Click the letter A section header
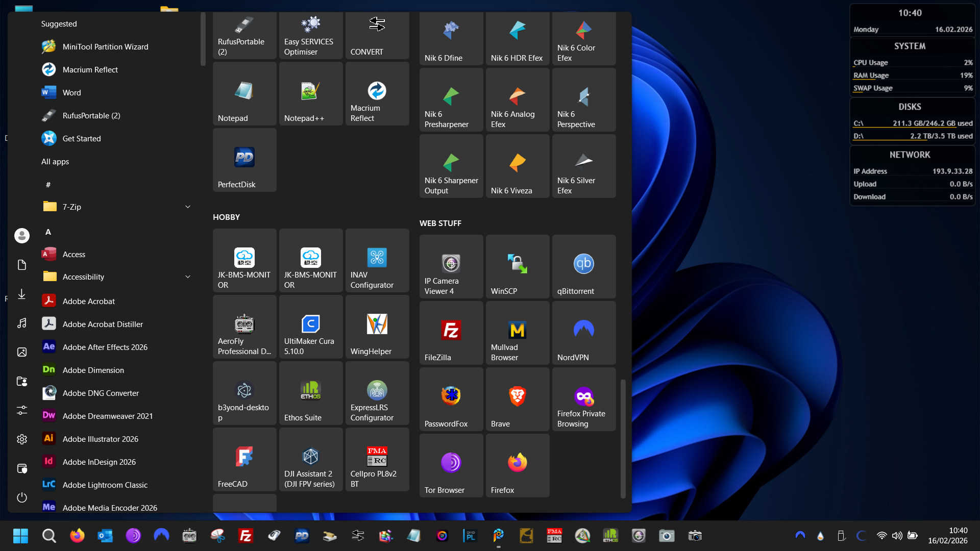 48,232
